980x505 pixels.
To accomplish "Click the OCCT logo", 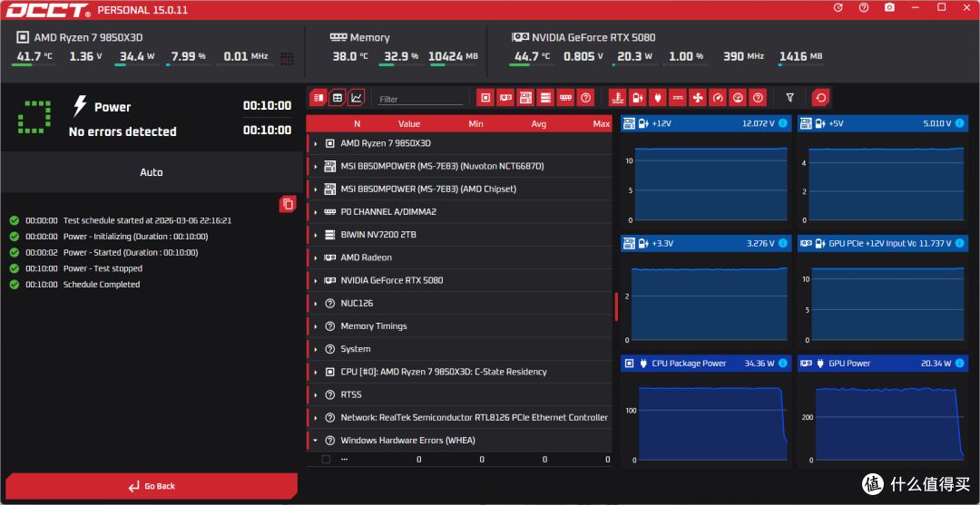I will (49, 10).
